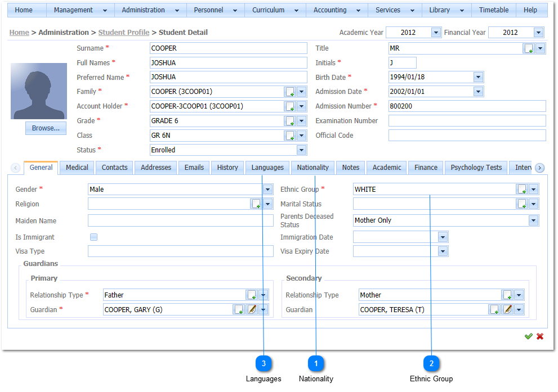Switch to the Finance tab
The image size is (558, 392).
tap(426, 168)
